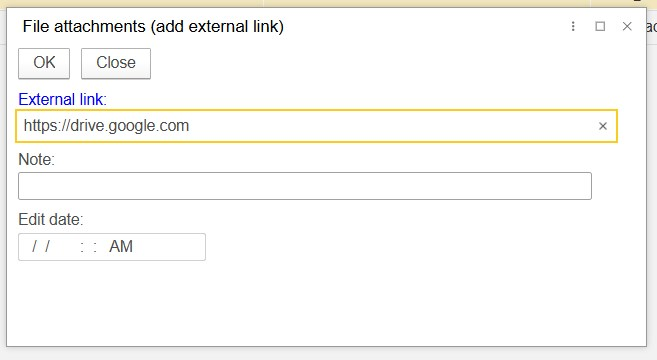The height and width of the screenshot is (360, 657).
Task: Select the AM period in Edit date
Action: point(121,246)
